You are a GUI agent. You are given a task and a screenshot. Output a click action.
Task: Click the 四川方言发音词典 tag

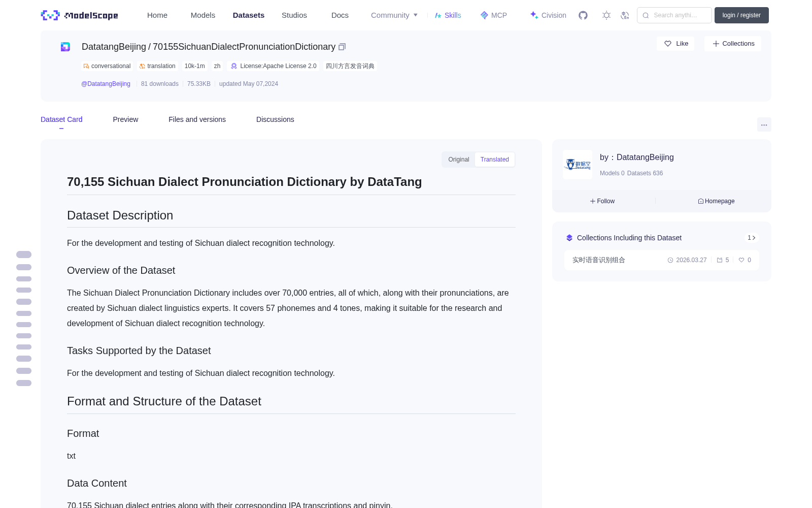click(350, 66)
